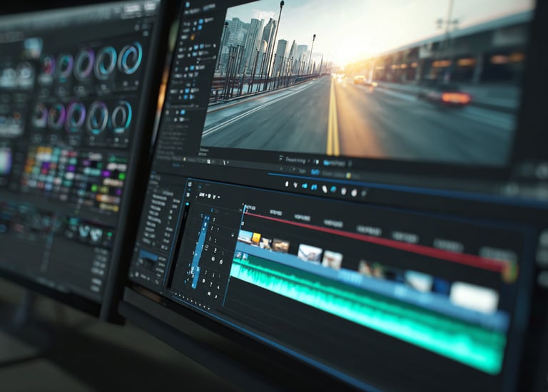
Task: Select the large white clip near timeline end
Action: click(x=474, y=297)
